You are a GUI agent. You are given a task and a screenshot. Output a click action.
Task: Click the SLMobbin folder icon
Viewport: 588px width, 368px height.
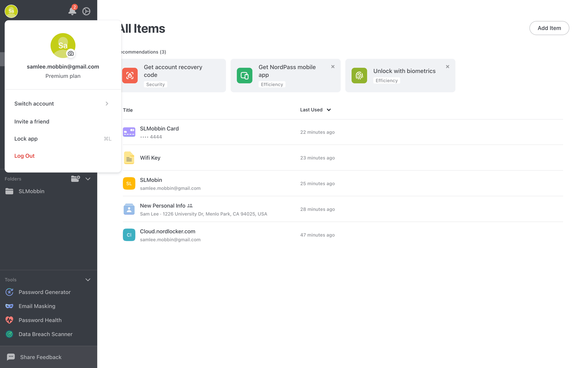[9, 191]
